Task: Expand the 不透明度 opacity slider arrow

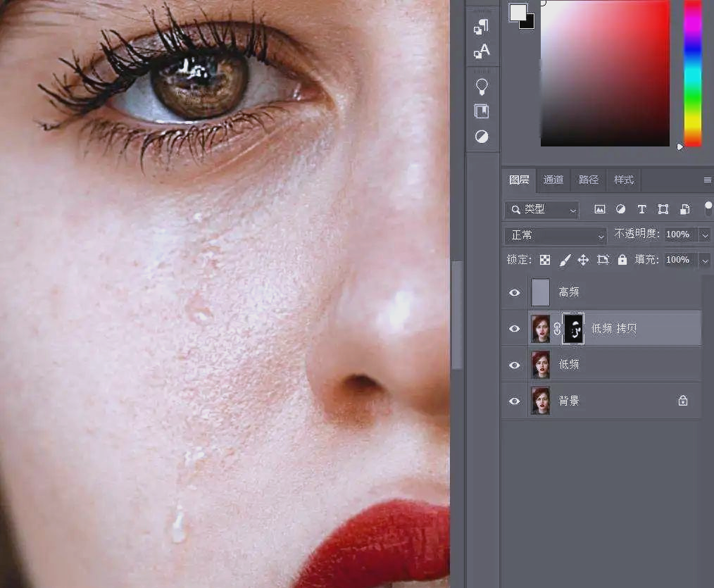Action: (x=705, y=234)
